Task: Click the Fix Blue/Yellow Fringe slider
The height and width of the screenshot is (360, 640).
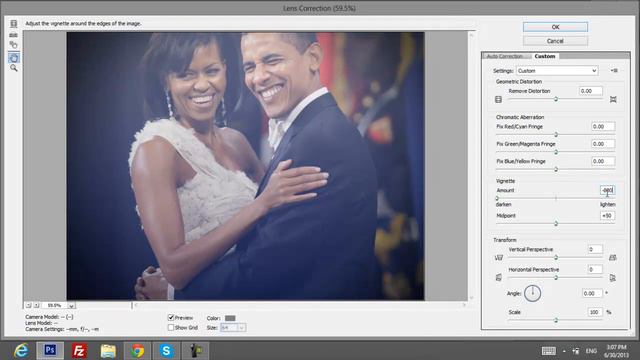Action: coord(556,169)
